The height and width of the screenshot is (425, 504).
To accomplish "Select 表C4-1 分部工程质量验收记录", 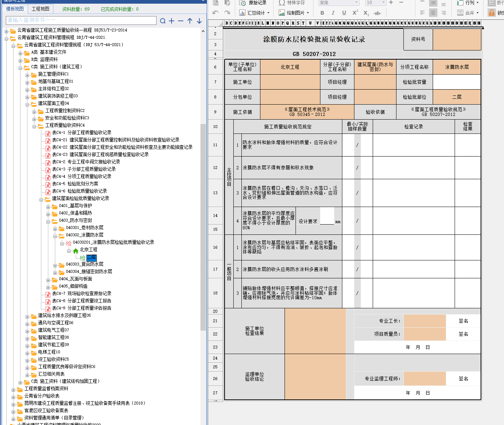I will point(82,132).
